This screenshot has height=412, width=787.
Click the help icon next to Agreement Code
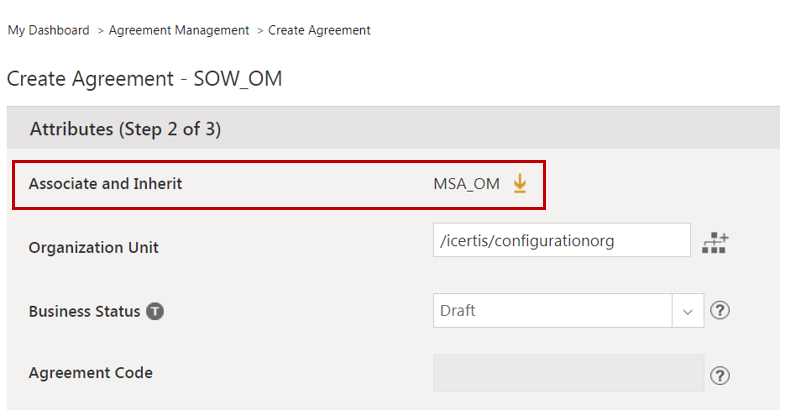point(720,375)
